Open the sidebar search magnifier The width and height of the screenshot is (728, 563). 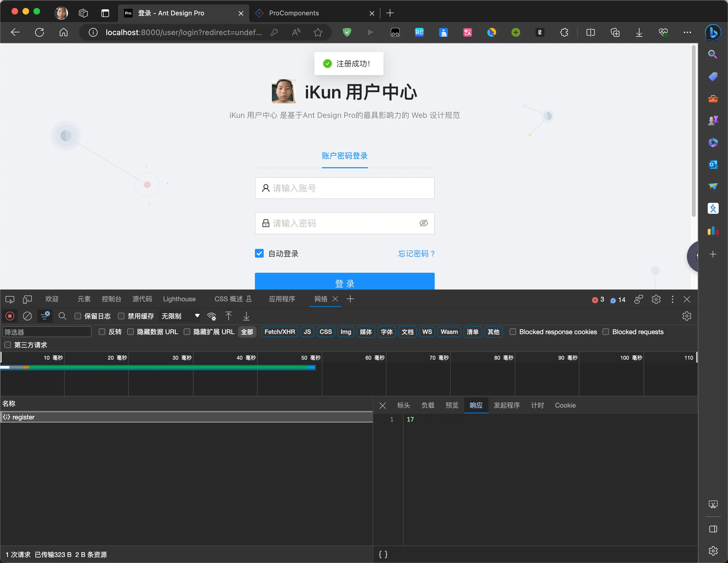713,54
